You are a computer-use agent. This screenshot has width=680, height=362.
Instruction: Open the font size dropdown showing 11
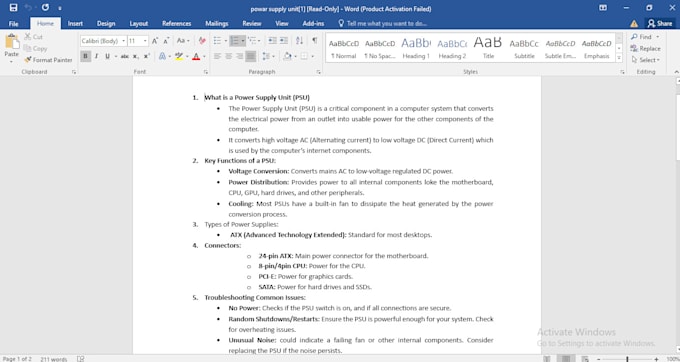tap(145, 41)
